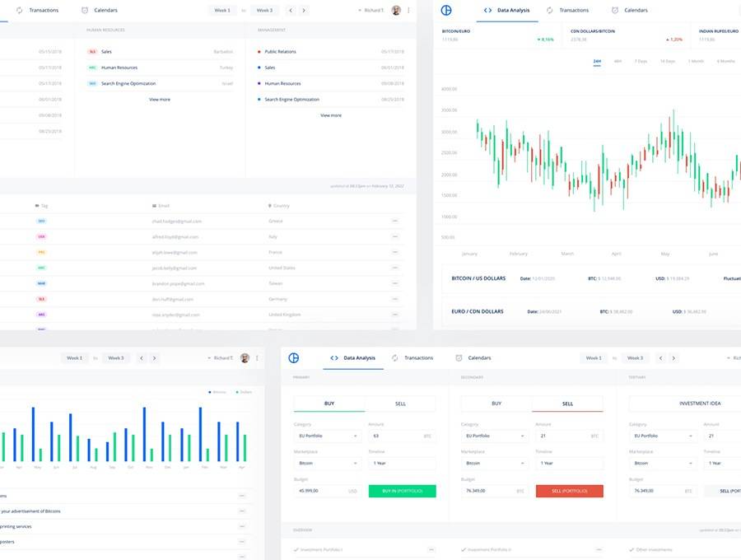Image resolution: width=741 pixels, height=560 pixels.
Task: Click the previous-week arrow in the bar chart panel
Action: [142, 358]
